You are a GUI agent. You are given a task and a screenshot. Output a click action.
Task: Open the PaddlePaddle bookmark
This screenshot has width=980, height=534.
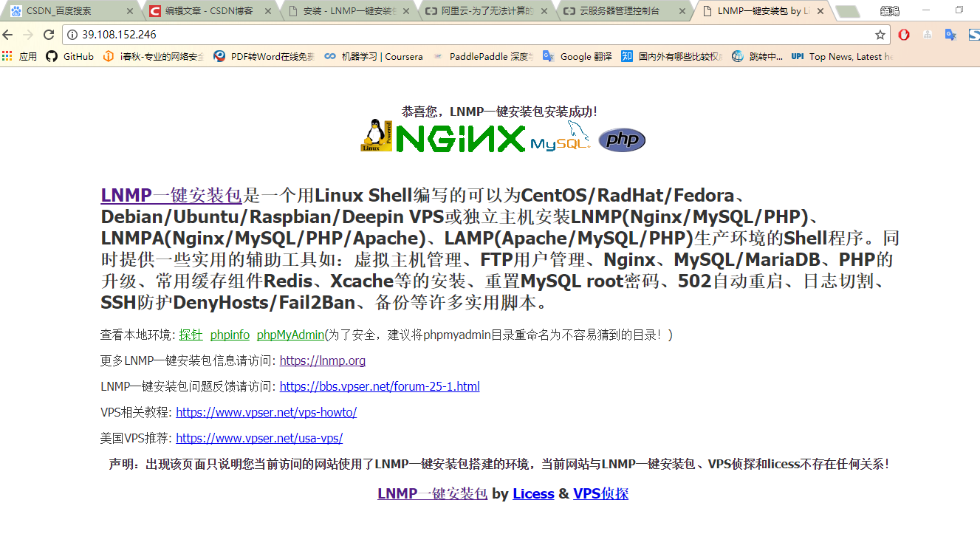click(x=482, y=56)
